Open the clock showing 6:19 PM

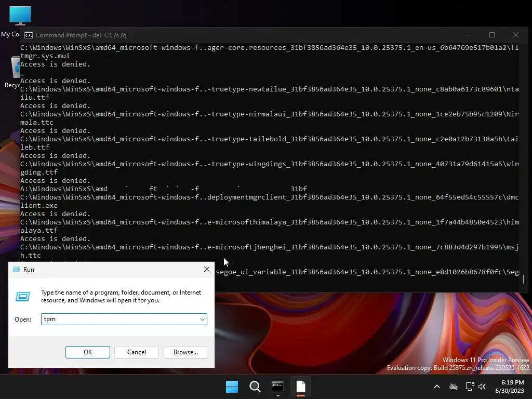pos(510,387)
